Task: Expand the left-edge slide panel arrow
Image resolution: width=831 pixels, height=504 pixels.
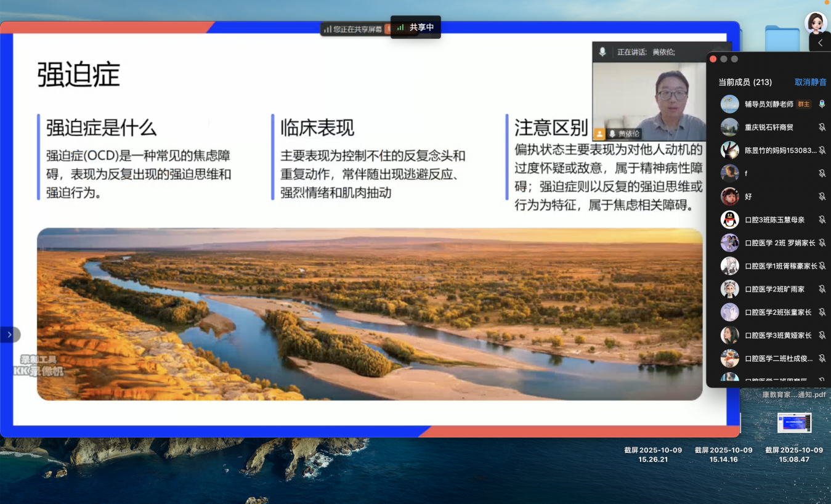Action: 10,335
